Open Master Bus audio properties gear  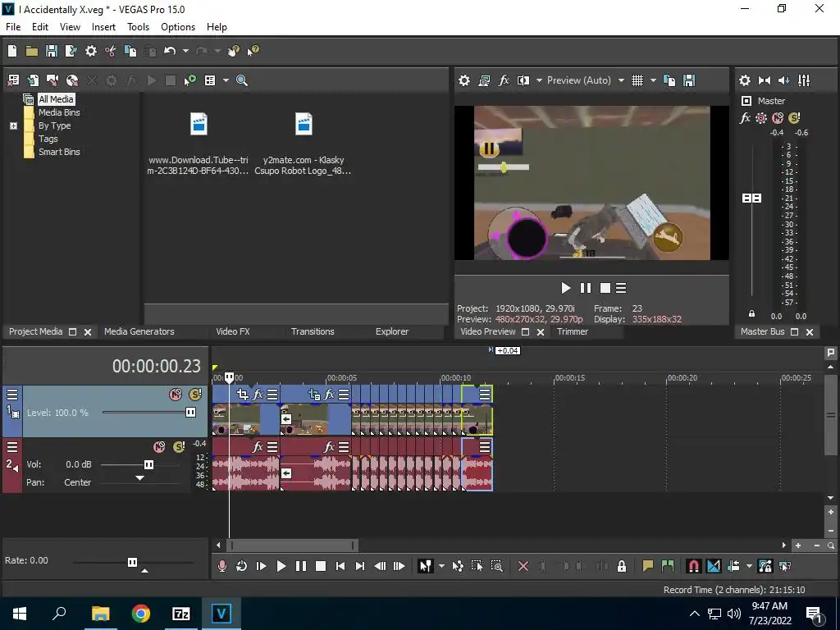(745, 80)
